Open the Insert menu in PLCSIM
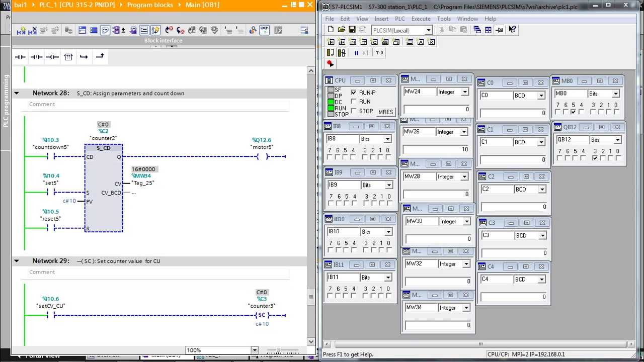Screen dimensions: 644x362 click(x=381, y=19)
